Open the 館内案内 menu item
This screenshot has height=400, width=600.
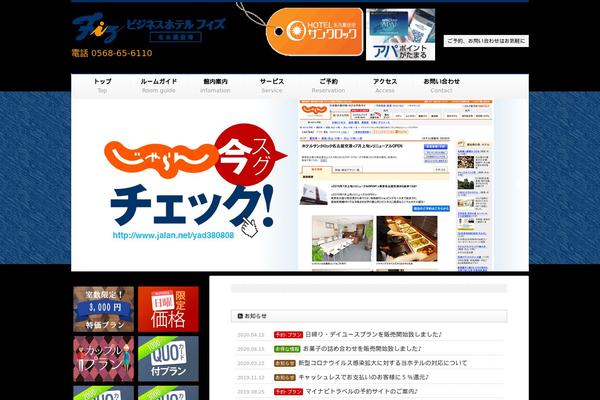click(x=215, y=86)
